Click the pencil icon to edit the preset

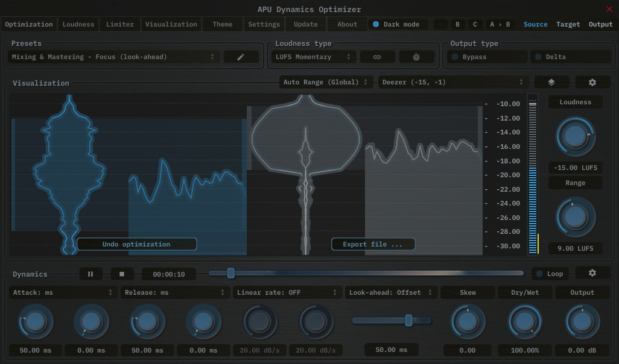click(241, 57)
